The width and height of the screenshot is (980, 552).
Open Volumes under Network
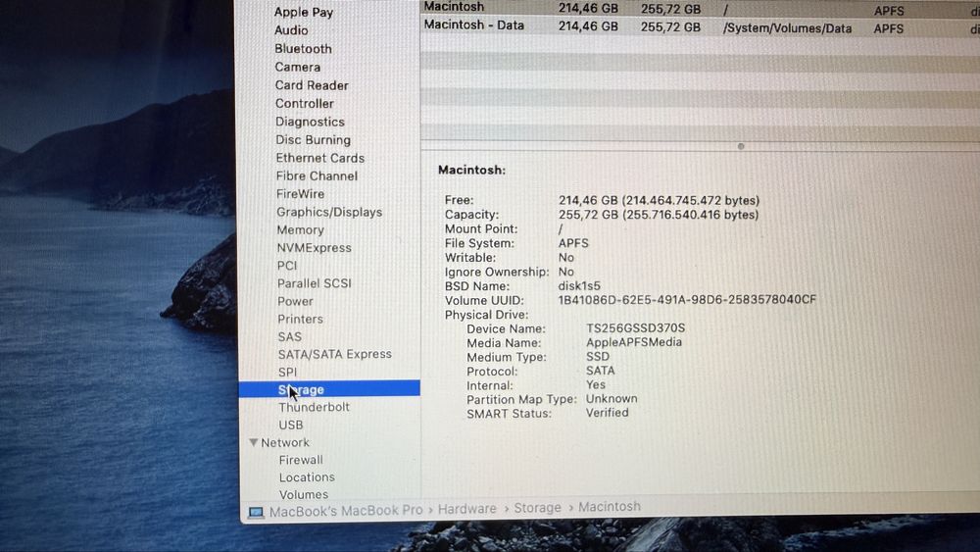click(303, 494)
